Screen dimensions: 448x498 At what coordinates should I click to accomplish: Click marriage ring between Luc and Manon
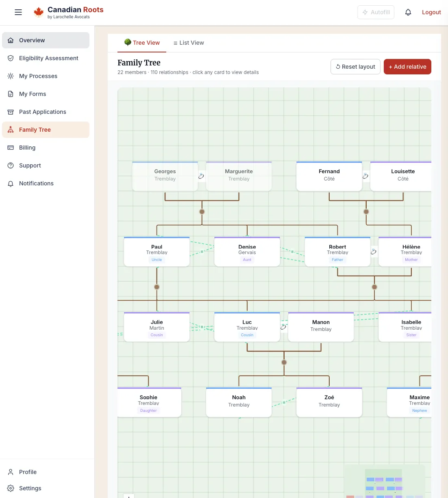point(283,327)
